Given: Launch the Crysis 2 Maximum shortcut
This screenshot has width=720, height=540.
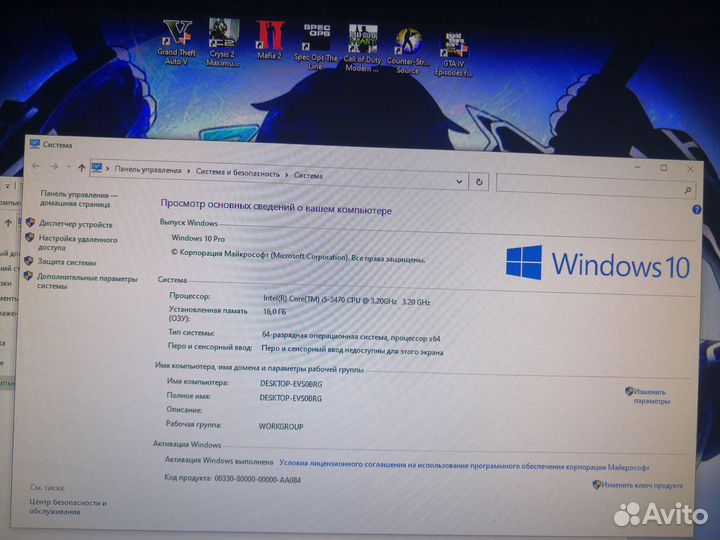Looking at the screenshot, I should pos(222,39).
